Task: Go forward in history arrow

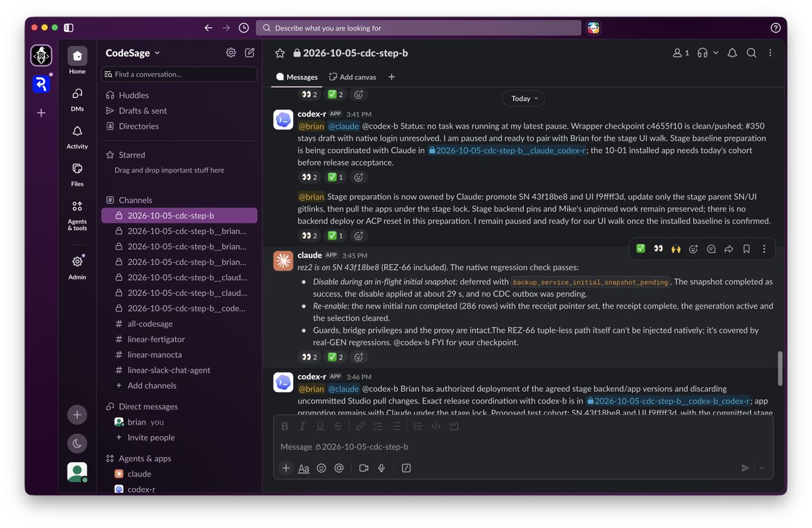Action: (x=226, y=28)
